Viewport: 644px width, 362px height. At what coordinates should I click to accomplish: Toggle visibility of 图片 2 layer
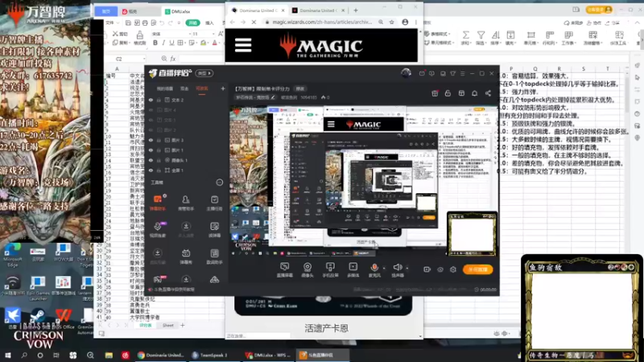[x=151, y=130]
